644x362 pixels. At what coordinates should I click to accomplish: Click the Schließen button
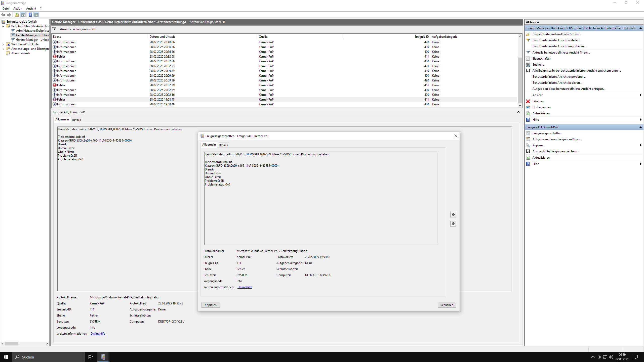tap(447, 305)
